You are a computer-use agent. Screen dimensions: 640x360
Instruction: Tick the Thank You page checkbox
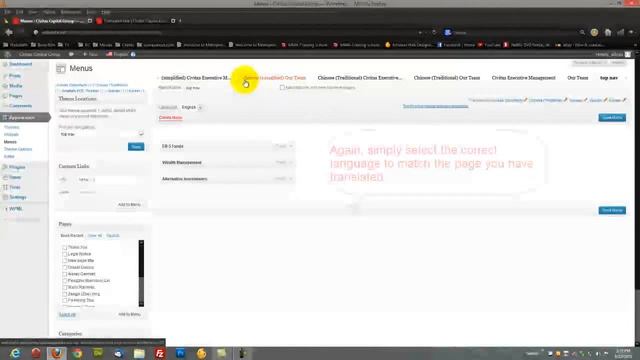[64, 247]
